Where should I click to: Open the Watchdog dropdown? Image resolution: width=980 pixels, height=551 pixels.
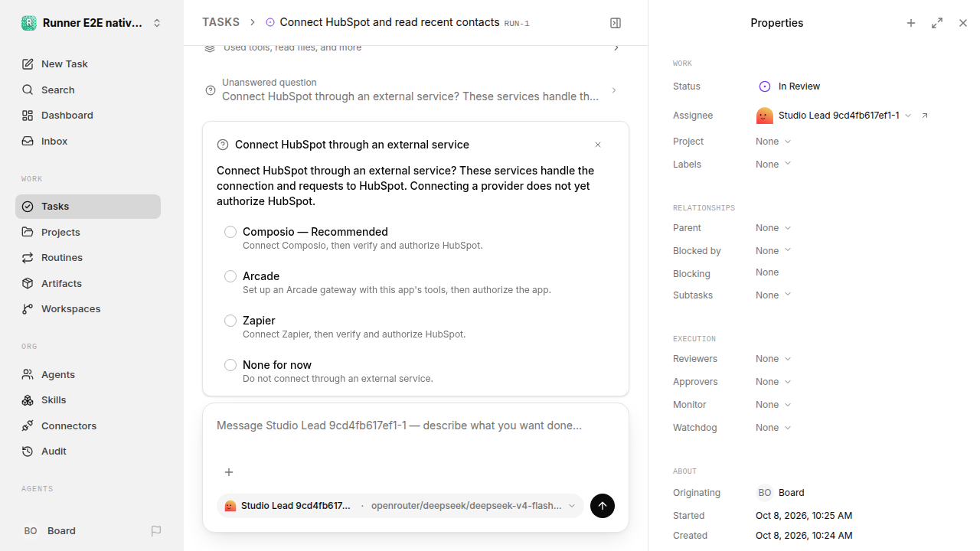tap(773, 428)
